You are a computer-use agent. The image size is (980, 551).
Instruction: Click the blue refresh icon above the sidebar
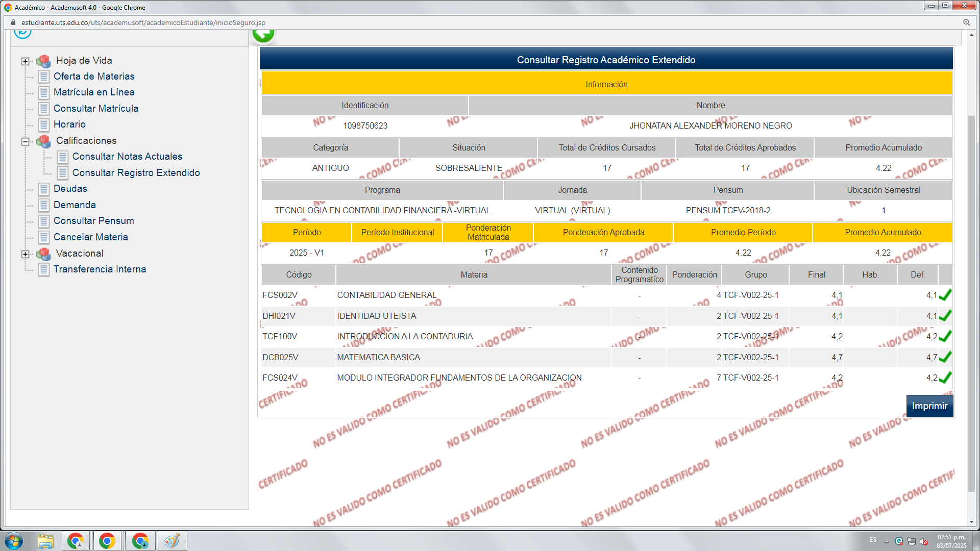[22, 33]
